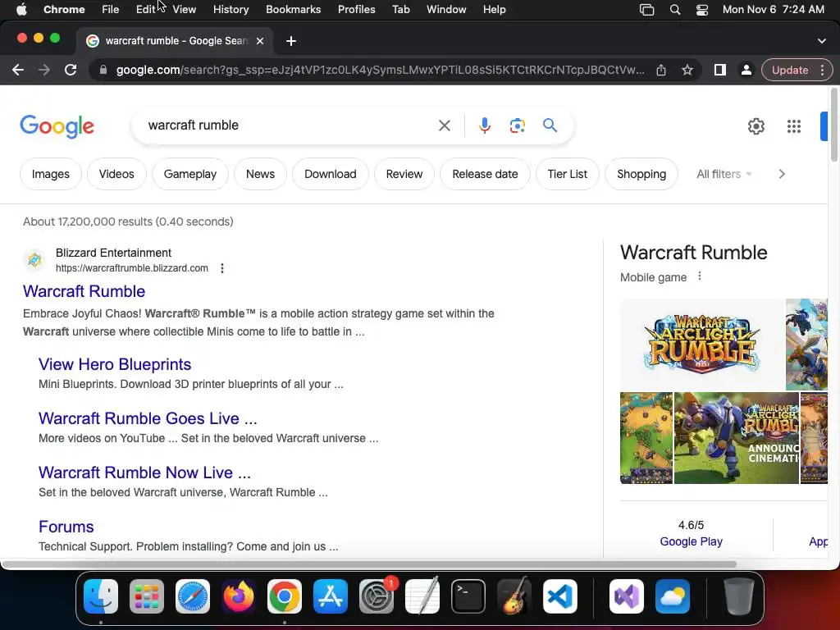840x630 pixels.
Task: Filter results by Videos
Action: (x=116, y=174)
